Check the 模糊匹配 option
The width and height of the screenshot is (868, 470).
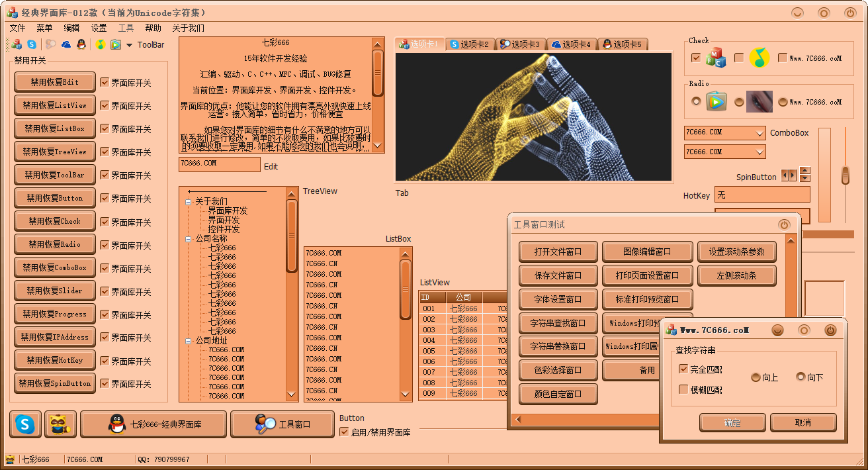point(683,389)
